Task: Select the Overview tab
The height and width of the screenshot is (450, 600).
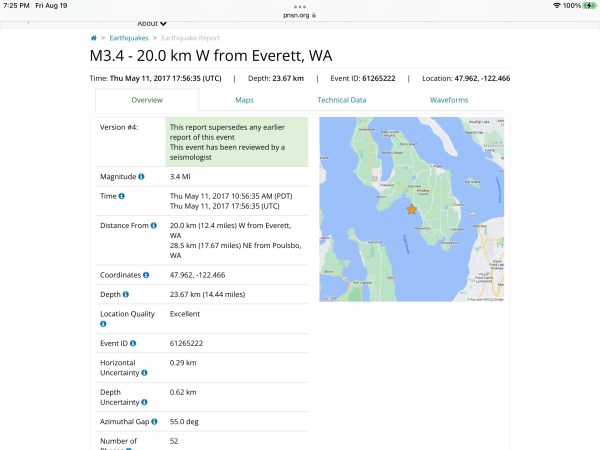Action: (147, 100)
